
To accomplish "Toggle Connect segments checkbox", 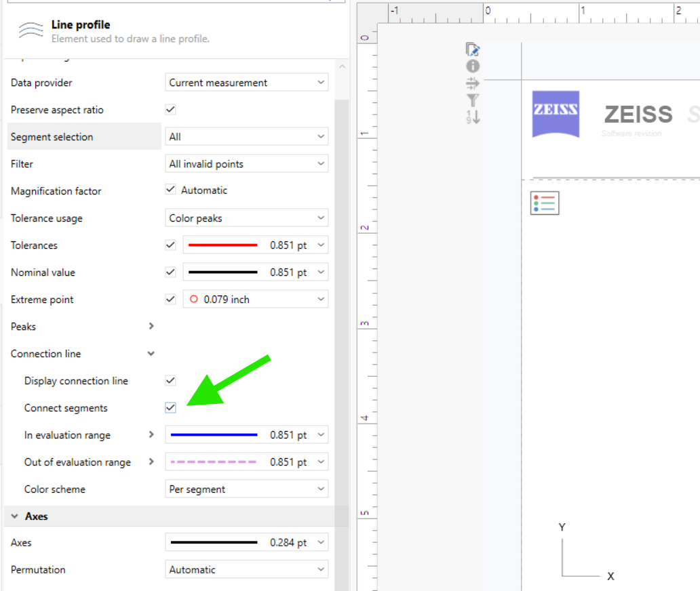I will tap(170, 408).
